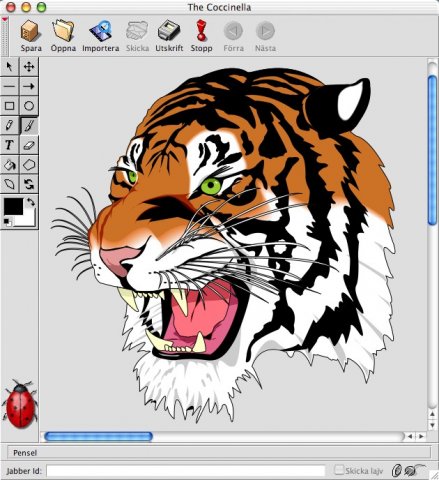Click into the Jabber Id input field
Screen dimensions: 439x480
click(186, 471)
